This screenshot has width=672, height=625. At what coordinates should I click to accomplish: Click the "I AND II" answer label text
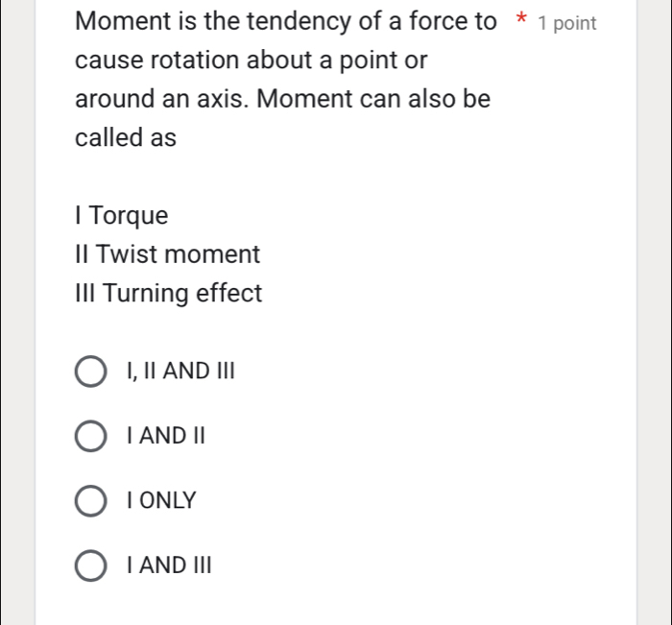[x=166, y=436]
